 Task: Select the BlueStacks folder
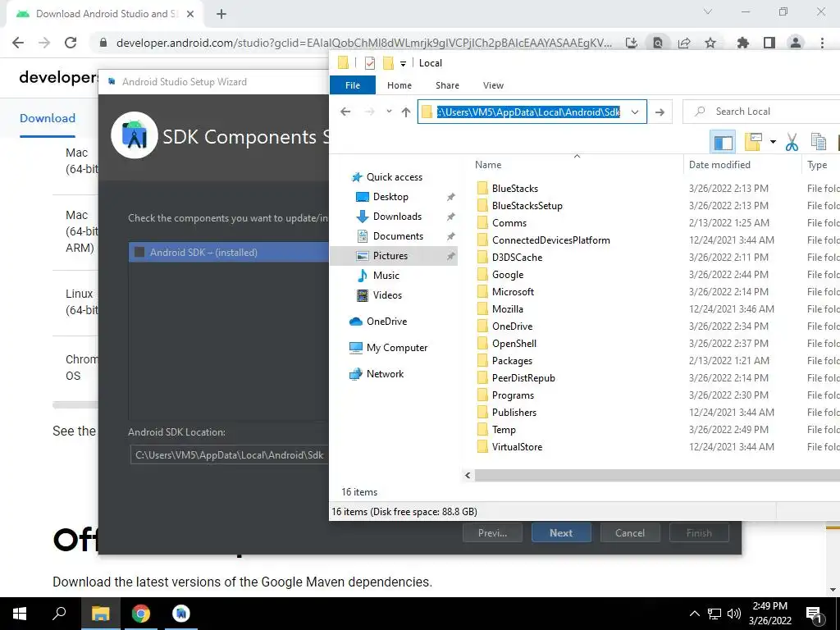tap(515, 189)
